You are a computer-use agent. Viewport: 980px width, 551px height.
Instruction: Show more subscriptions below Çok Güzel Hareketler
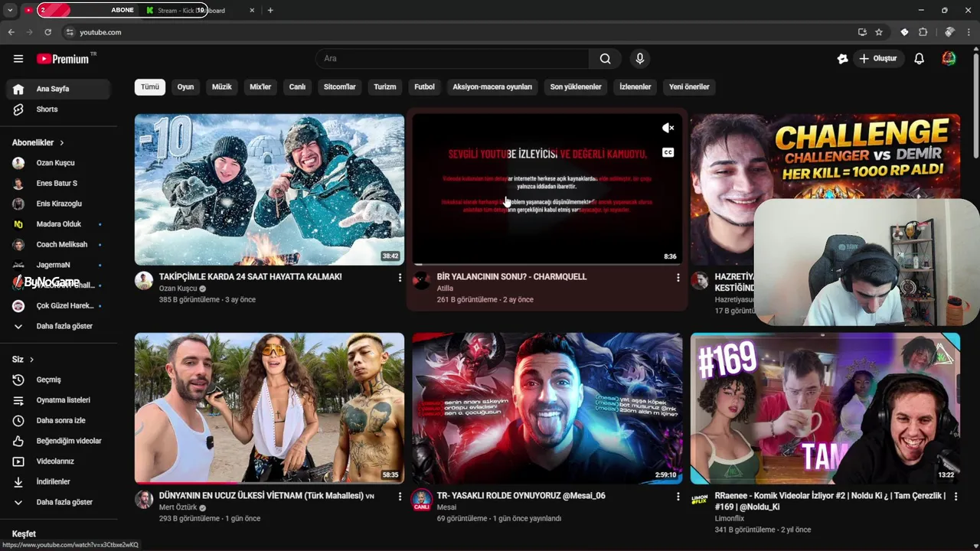coord(57,326)
